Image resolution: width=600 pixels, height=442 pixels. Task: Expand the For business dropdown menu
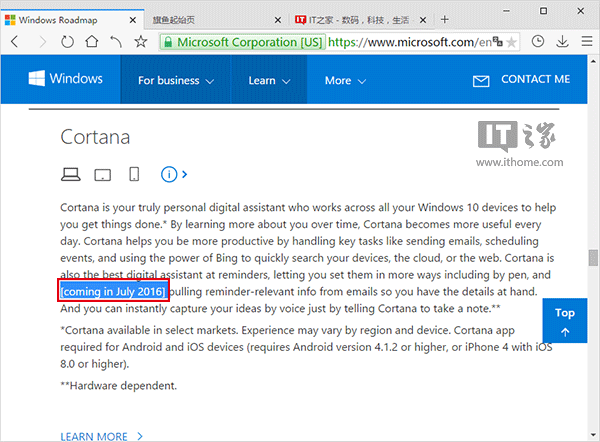point(176,80)
